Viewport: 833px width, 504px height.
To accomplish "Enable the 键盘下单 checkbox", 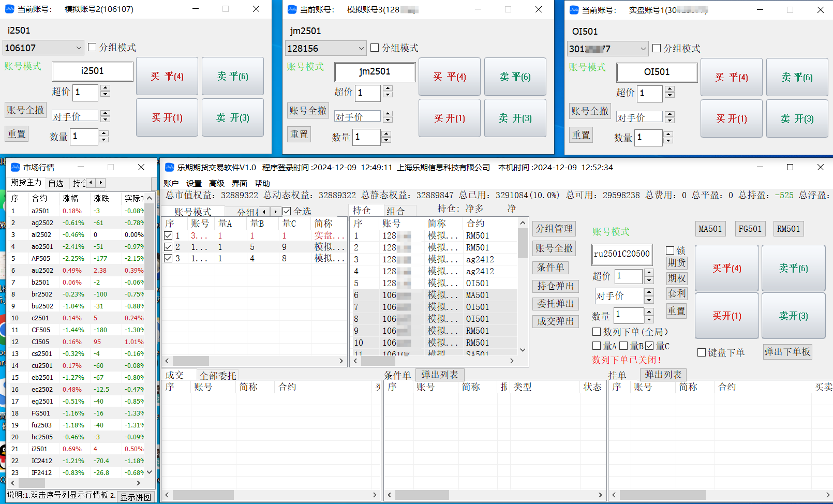I will coord(702,352).
